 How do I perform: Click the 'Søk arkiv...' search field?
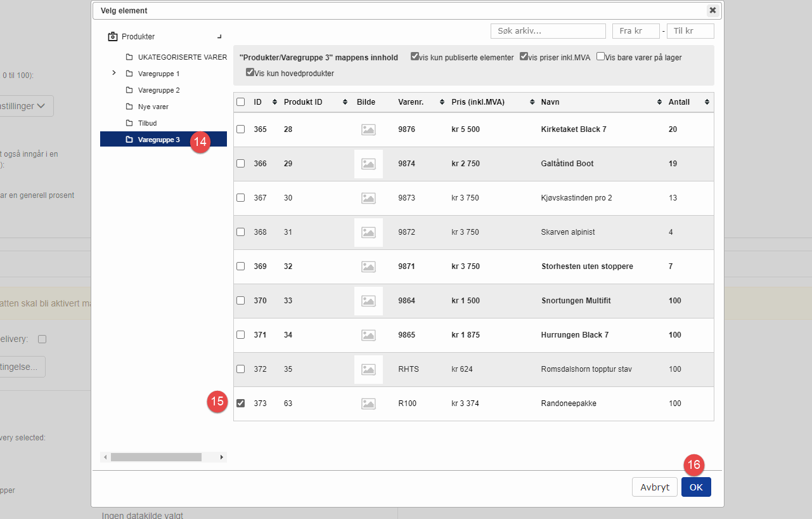548,31
